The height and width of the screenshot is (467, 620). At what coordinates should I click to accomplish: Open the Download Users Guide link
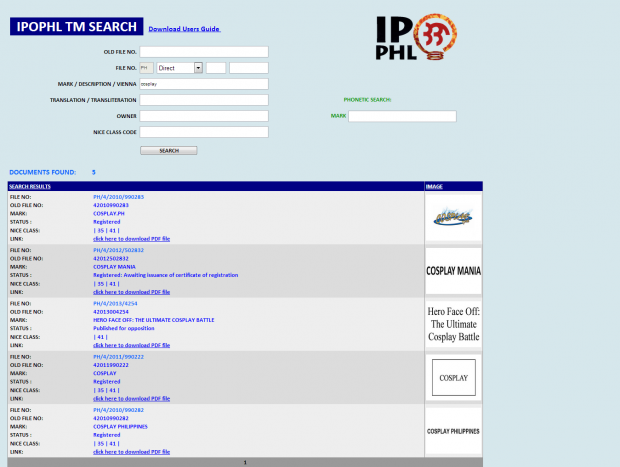point(184,29)
